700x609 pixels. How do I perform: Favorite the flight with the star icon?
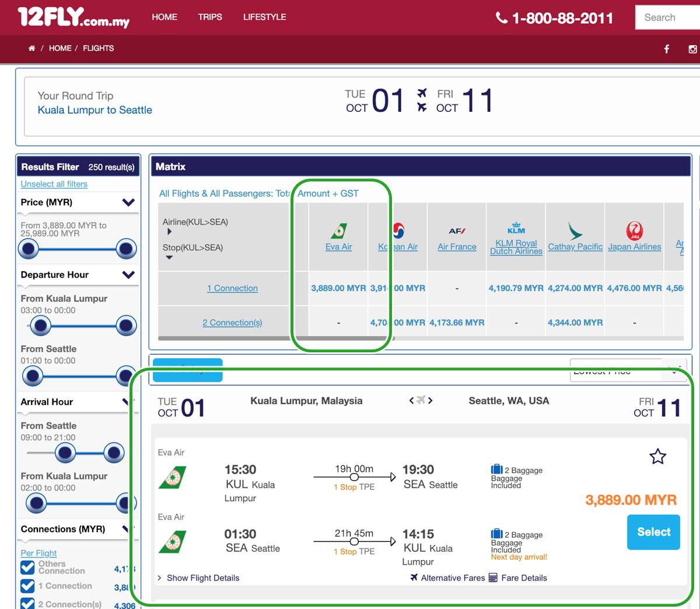658,456
